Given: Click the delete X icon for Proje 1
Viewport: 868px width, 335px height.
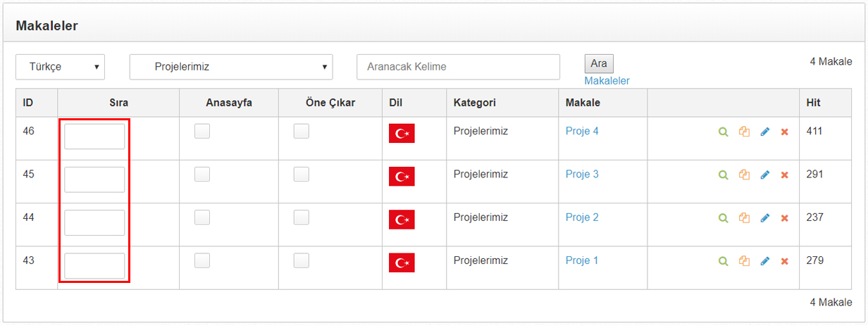Looking at the screenshot, I should point(784,261).
